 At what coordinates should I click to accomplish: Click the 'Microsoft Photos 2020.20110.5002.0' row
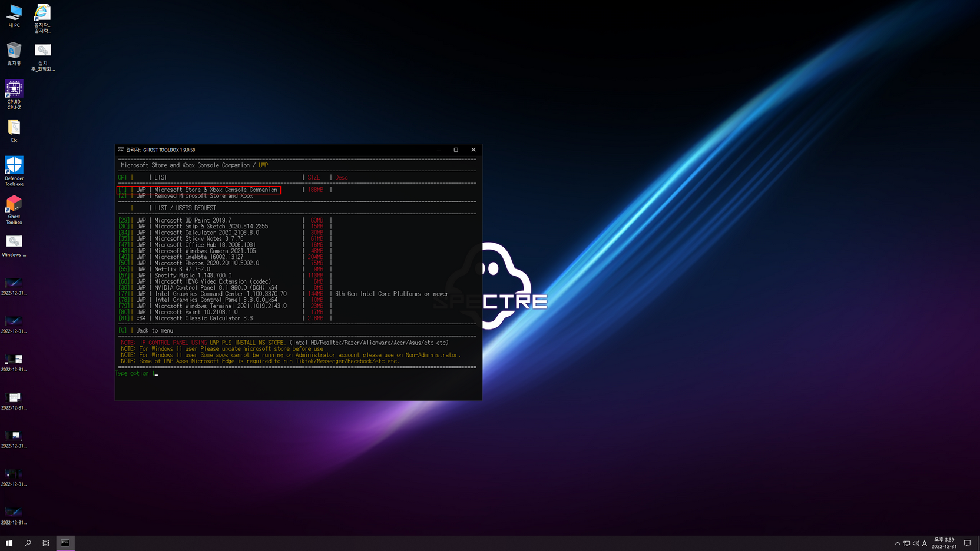(x=226, y=263)
